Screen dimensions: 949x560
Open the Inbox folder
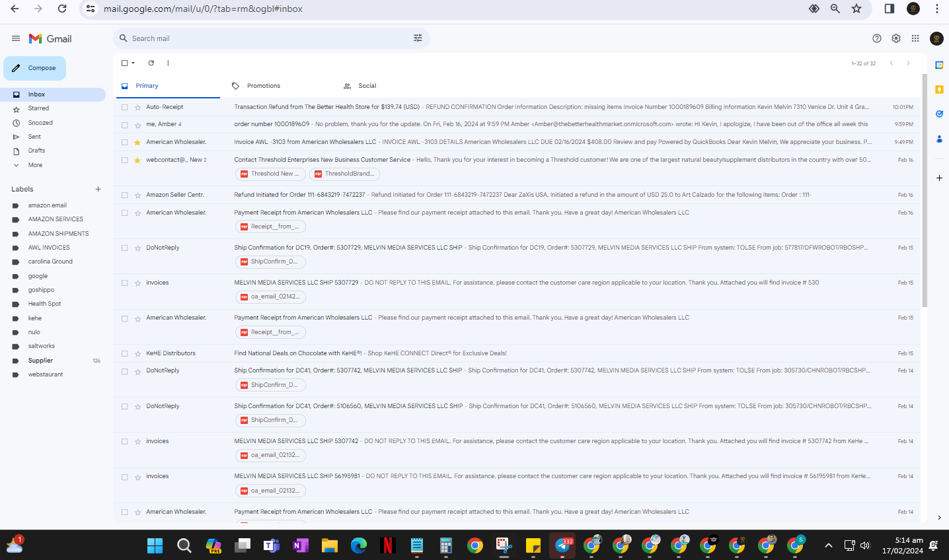click(53, 94)
